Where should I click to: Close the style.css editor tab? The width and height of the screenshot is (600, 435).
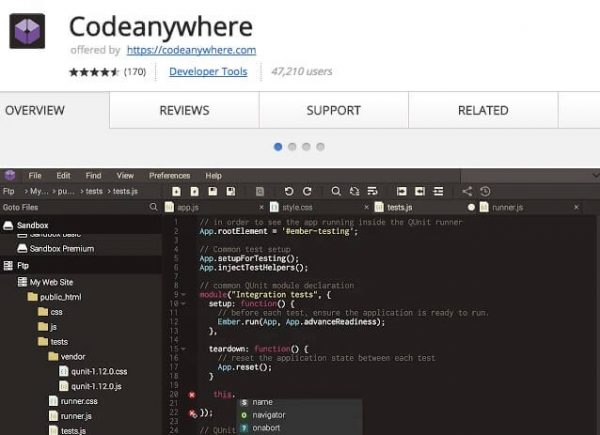pos(366,207)
